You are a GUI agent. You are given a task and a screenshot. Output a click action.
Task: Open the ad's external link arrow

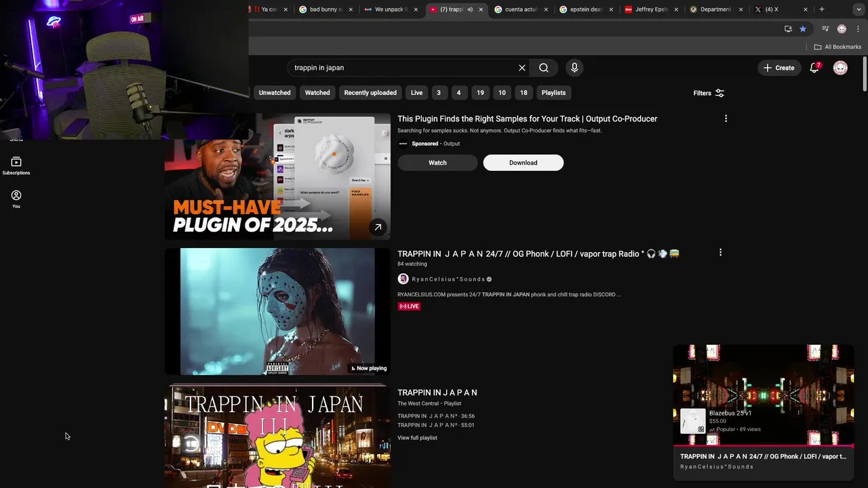[x=378, y=227]
